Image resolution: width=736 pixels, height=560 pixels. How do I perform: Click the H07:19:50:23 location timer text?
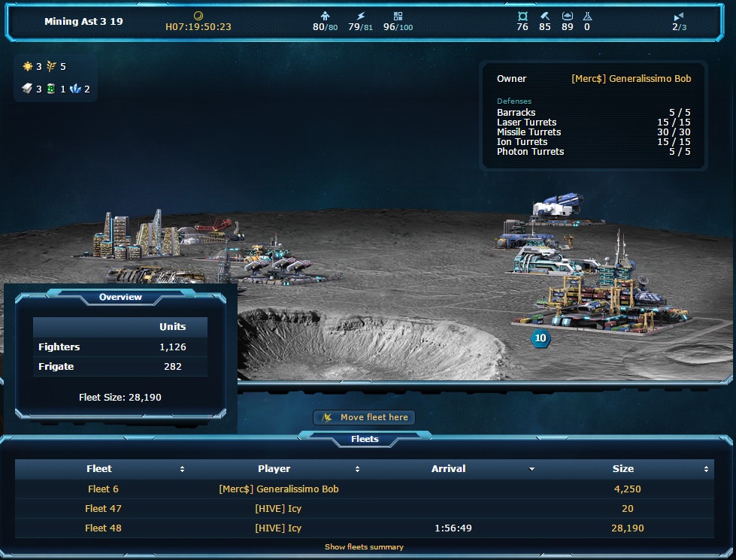(198, 27)
